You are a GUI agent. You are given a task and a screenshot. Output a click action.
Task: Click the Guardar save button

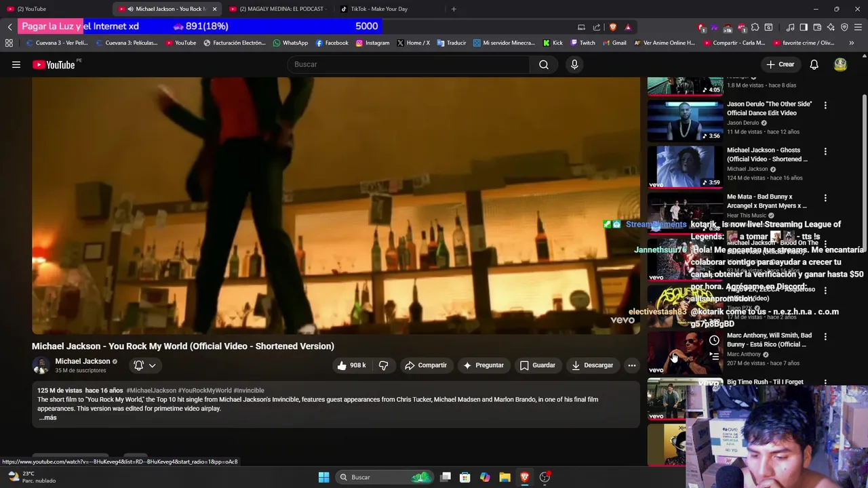(x=537, y=365)
